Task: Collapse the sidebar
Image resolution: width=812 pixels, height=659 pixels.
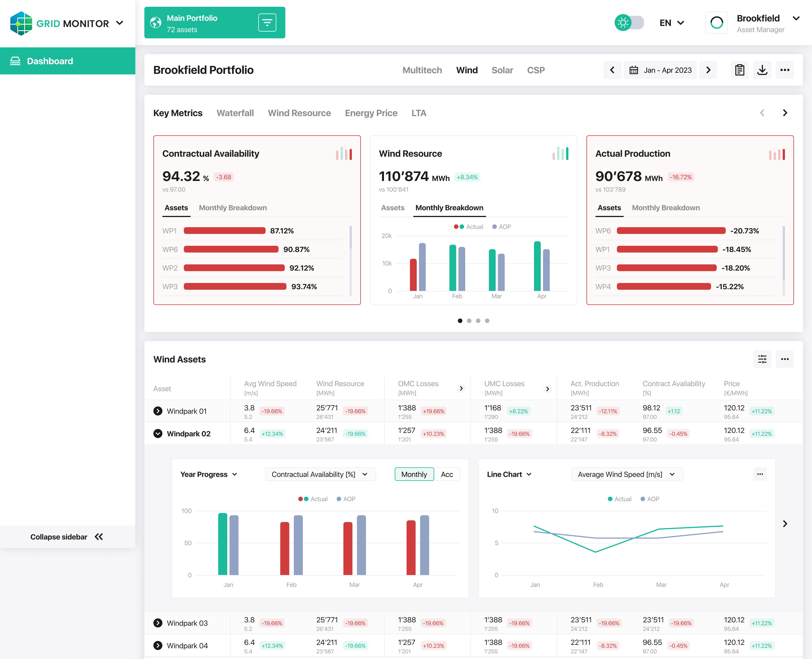Action: pos(67,536)
